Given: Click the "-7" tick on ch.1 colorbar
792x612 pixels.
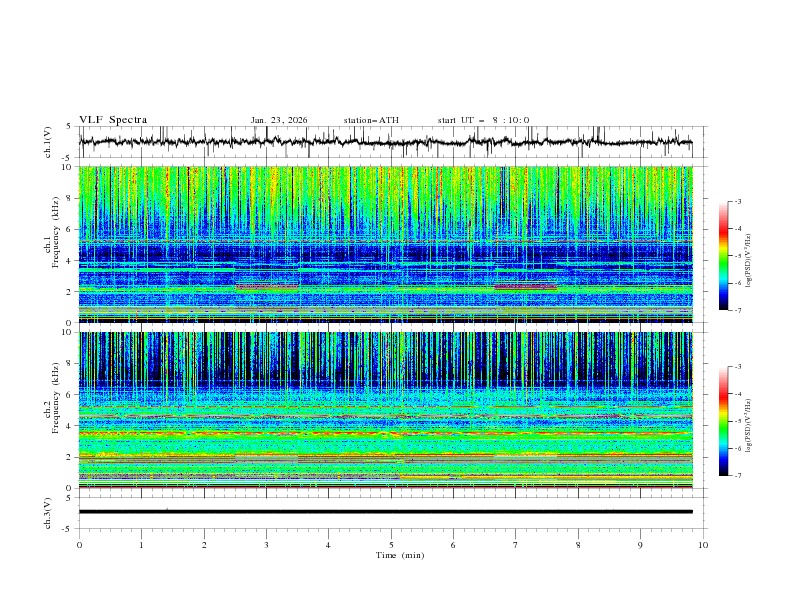Looking at the screenshot, I should tap(738, 310).
